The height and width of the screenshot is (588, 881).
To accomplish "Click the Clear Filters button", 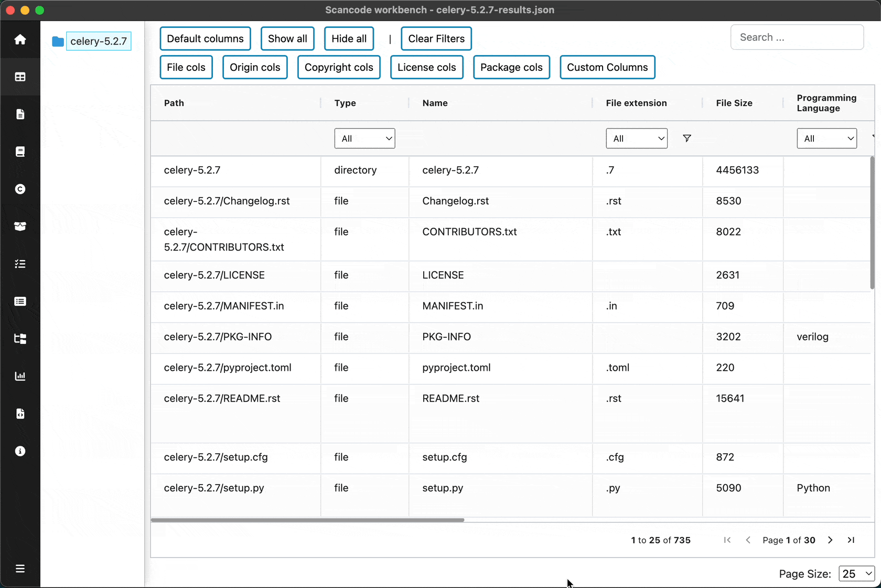I will tap(436, 39).
